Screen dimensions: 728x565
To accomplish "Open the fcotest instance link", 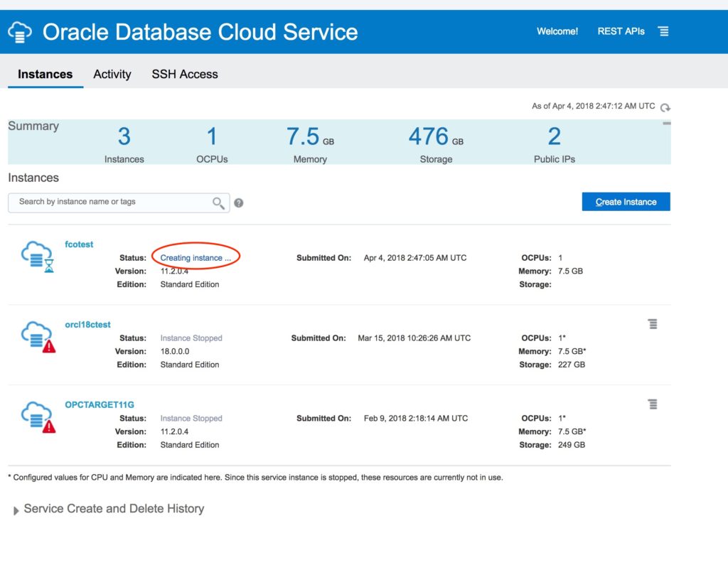I will [79, 244].
